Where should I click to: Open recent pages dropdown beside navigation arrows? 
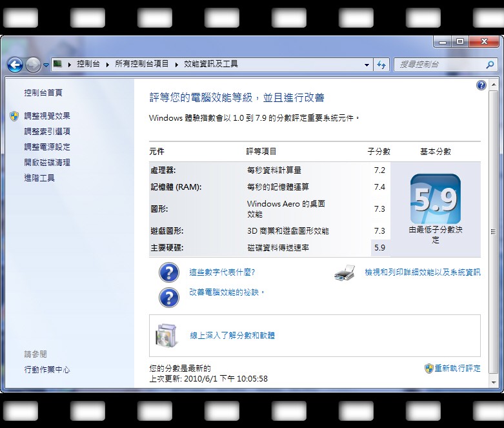click(46, 65)
